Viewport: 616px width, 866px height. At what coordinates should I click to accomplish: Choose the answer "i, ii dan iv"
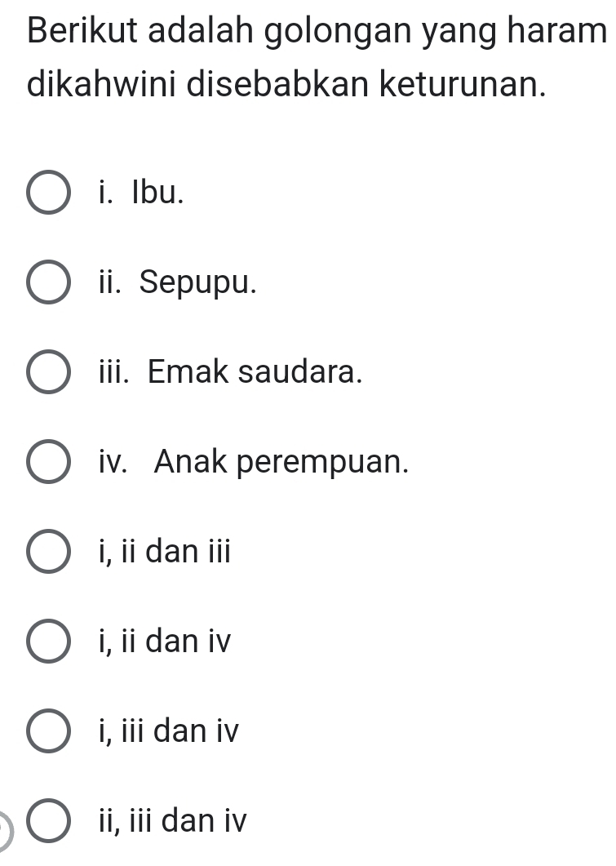(49, 642)
